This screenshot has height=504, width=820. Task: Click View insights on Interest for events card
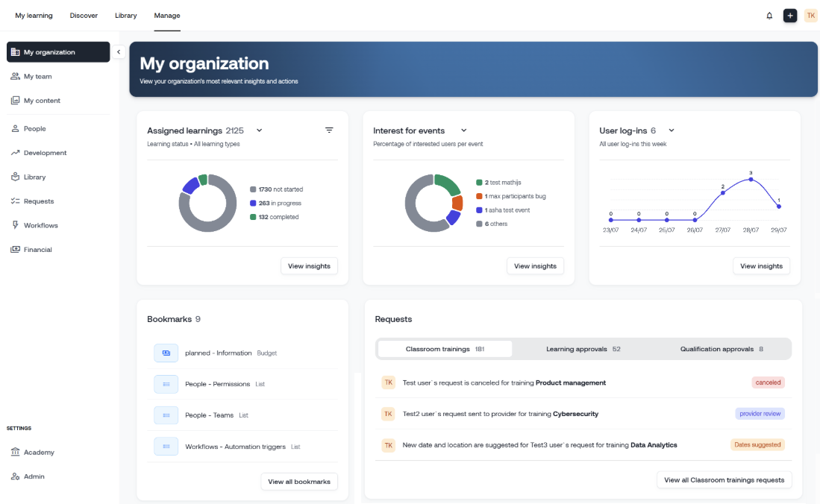535,266
